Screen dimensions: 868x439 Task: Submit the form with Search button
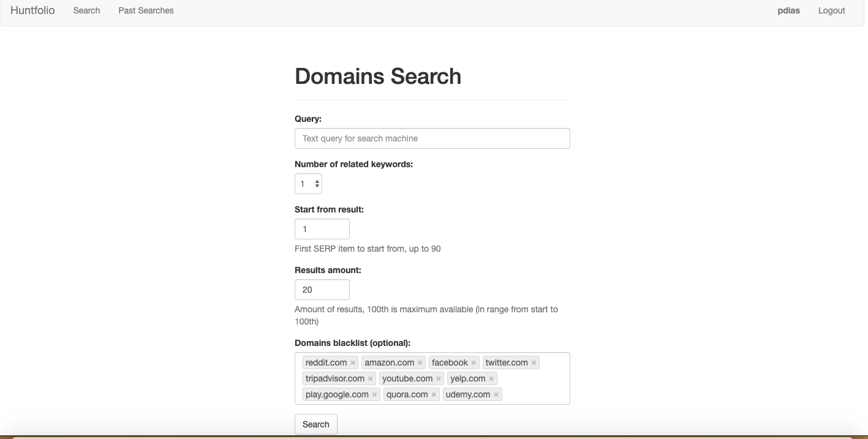click(x=316, y=424)
